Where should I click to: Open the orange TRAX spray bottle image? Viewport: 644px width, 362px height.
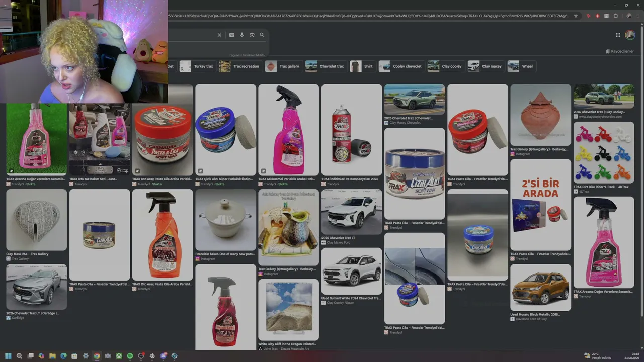163,235
